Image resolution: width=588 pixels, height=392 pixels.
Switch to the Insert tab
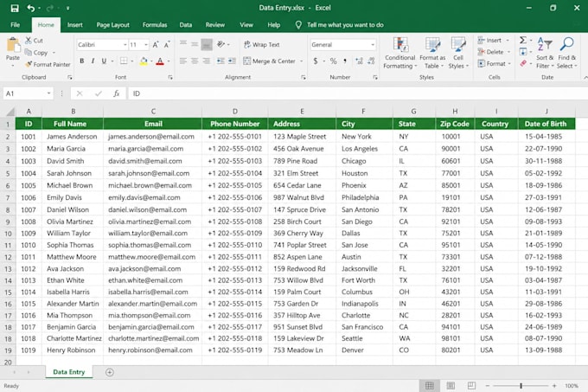pos(75,25)
